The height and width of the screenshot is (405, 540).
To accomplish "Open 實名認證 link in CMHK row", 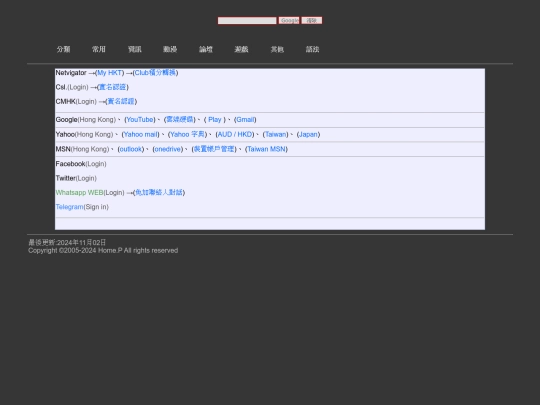I will tap(121, 101).
